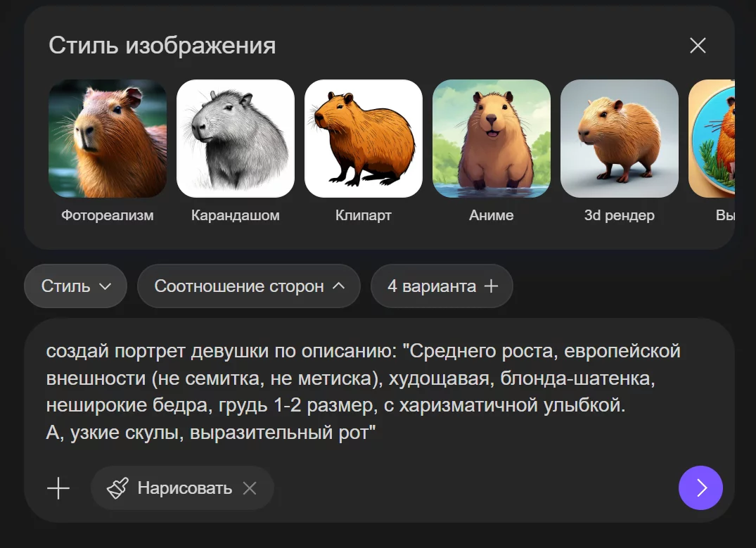Click the up chevron on Соотношение сторон

[338, 286]
